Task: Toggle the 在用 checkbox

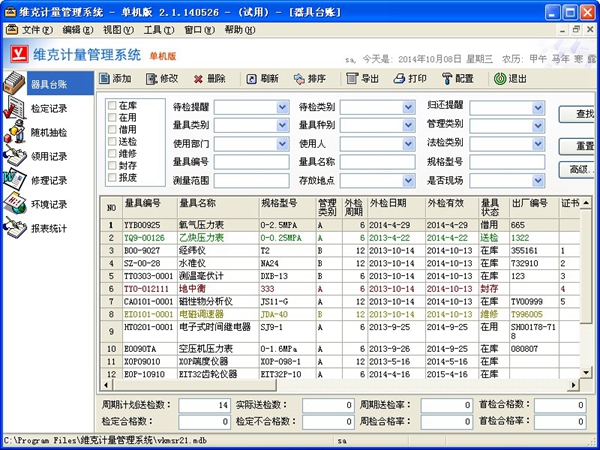Action: click(112, 117)
